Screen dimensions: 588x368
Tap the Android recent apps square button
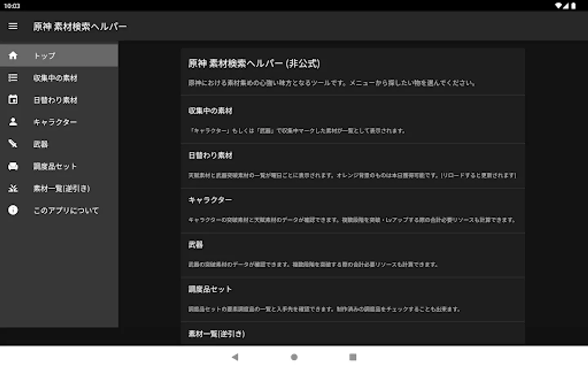tap(353, 357)
